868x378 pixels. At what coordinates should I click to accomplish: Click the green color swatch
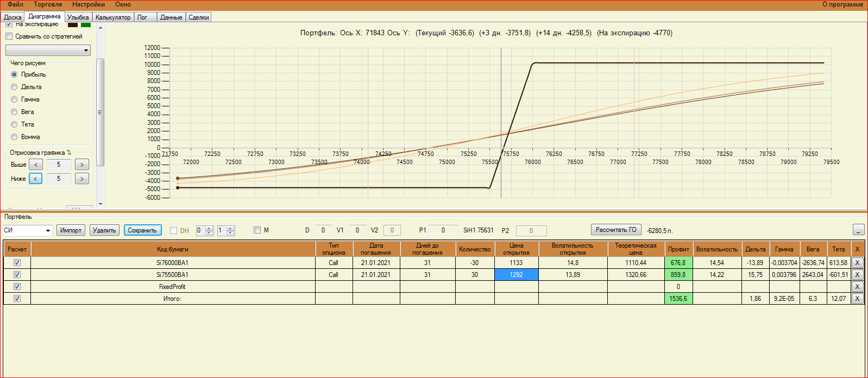(x=86, y=24)
